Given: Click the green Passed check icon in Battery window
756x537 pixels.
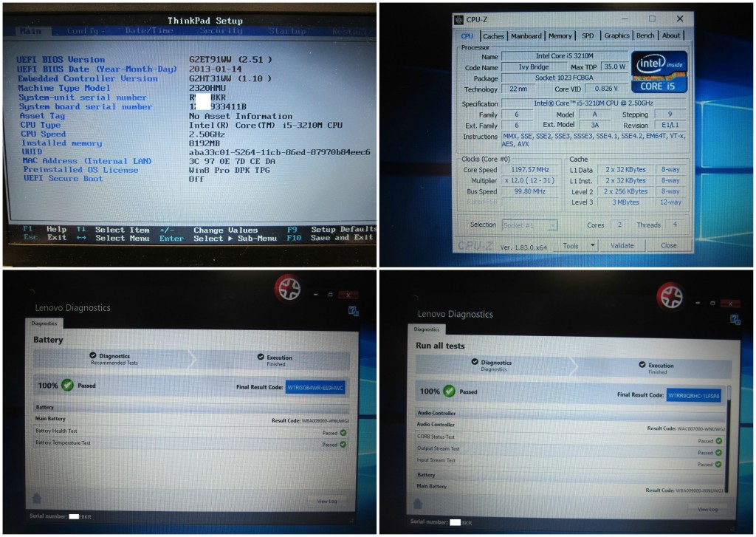Looking at the screenshot, I should 67,385.
